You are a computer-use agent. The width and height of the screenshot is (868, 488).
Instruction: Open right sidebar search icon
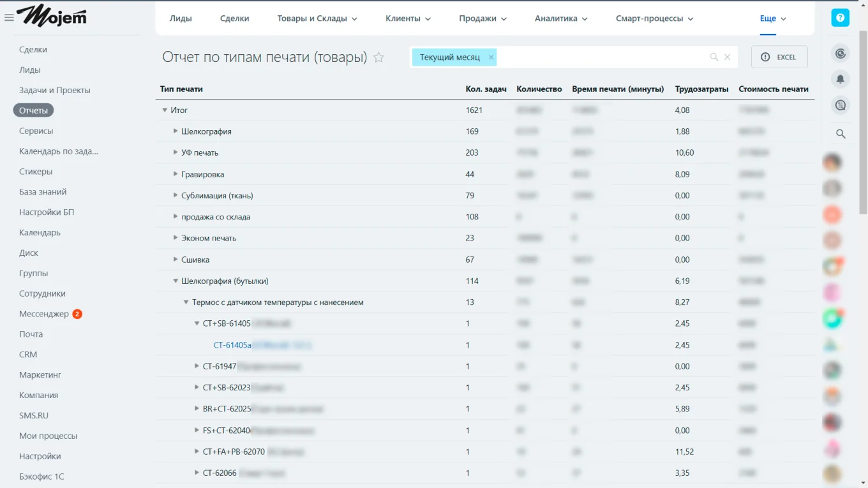(841, 134)
